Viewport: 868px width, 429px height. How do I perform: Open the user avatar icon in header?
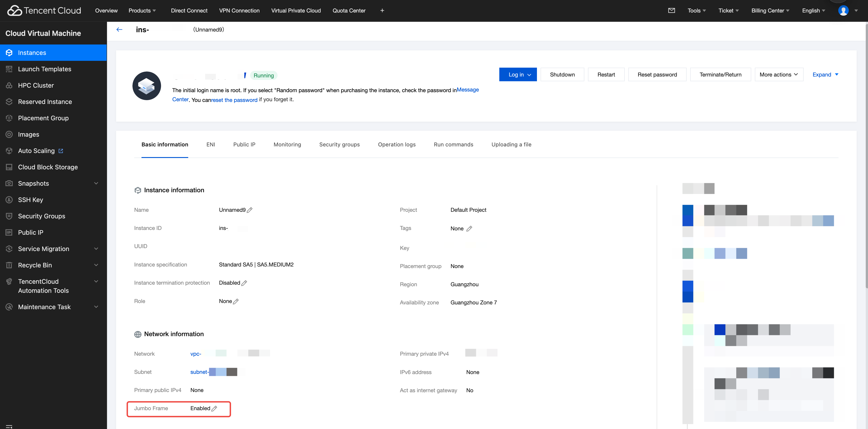(x=843, y=10)
